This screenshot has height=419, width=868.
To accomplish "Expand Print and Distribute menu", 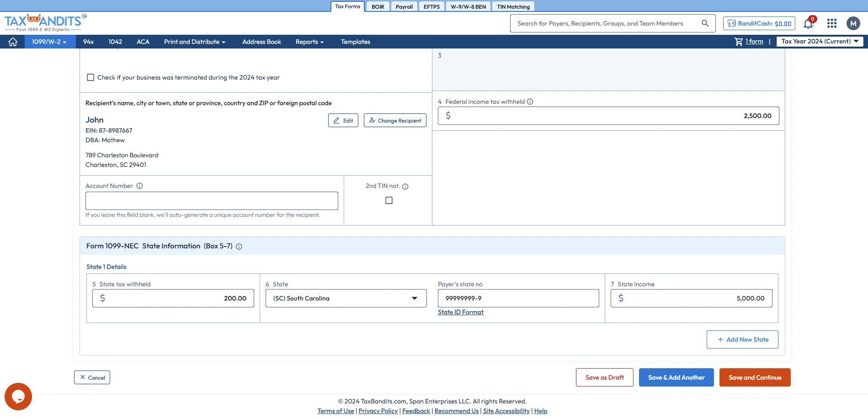I will (195, 42).
